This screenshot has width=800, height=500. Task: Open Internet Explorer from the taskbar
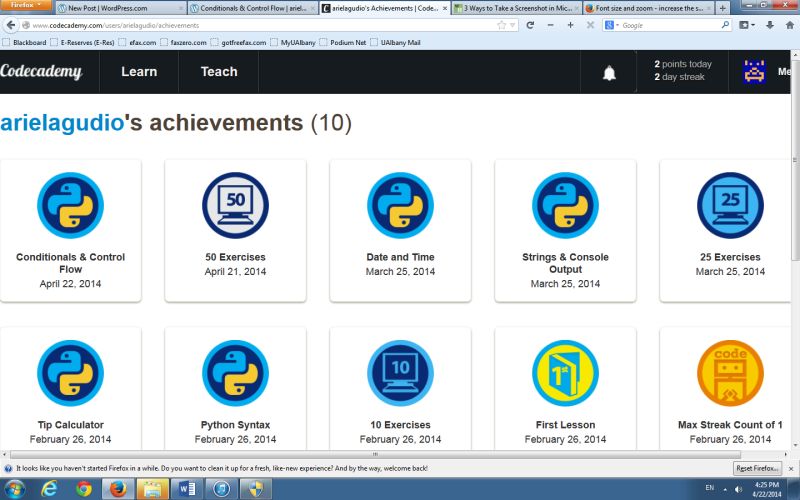49,489
